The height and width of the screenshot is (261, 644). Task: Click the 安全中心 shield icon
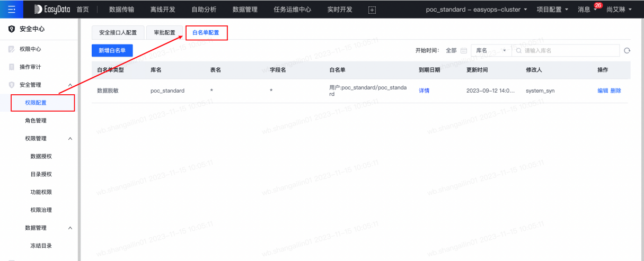12,29
